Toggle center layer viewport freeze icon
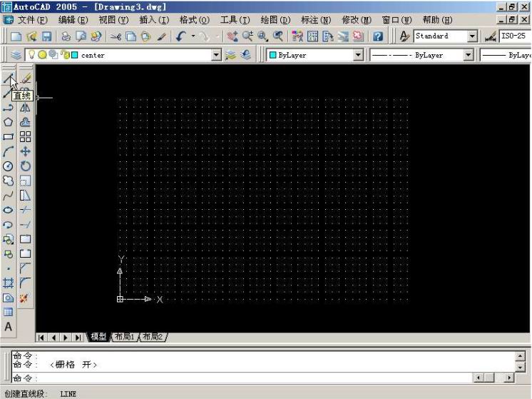The image size is (532, 399). (x=53, y=55)
